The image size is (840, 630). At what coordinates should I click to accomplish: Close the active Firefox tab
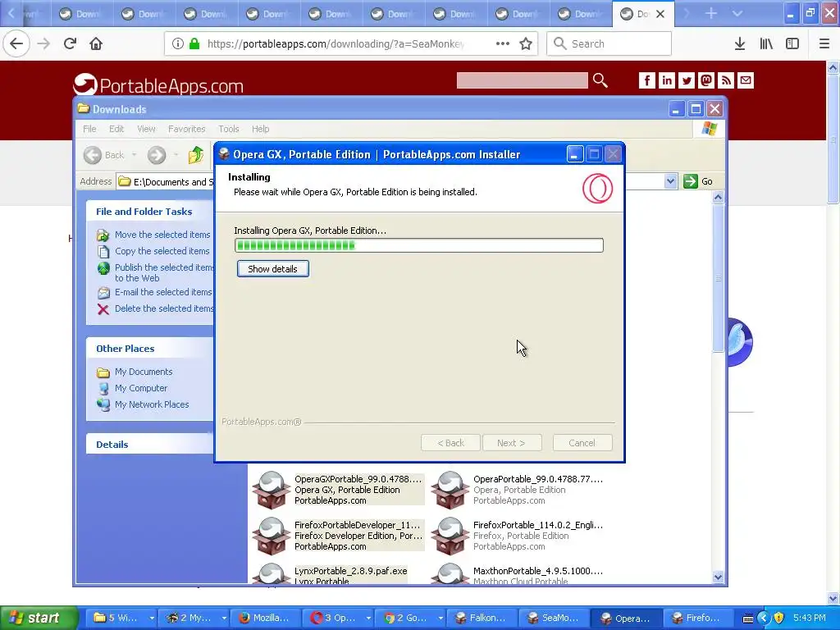click(660, 14)
